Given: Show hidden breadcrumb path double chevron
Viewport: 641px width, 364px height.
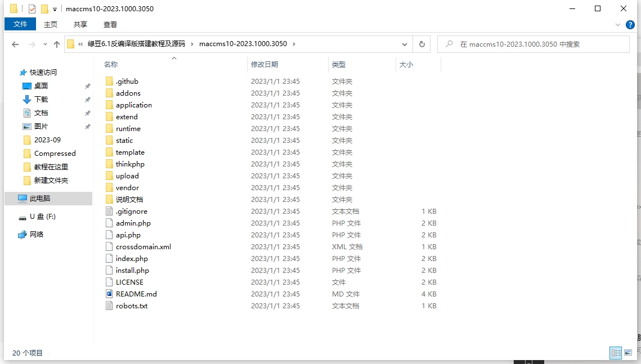Looking at the screenshot, I should pyautogui.click(x=80, y=44).
